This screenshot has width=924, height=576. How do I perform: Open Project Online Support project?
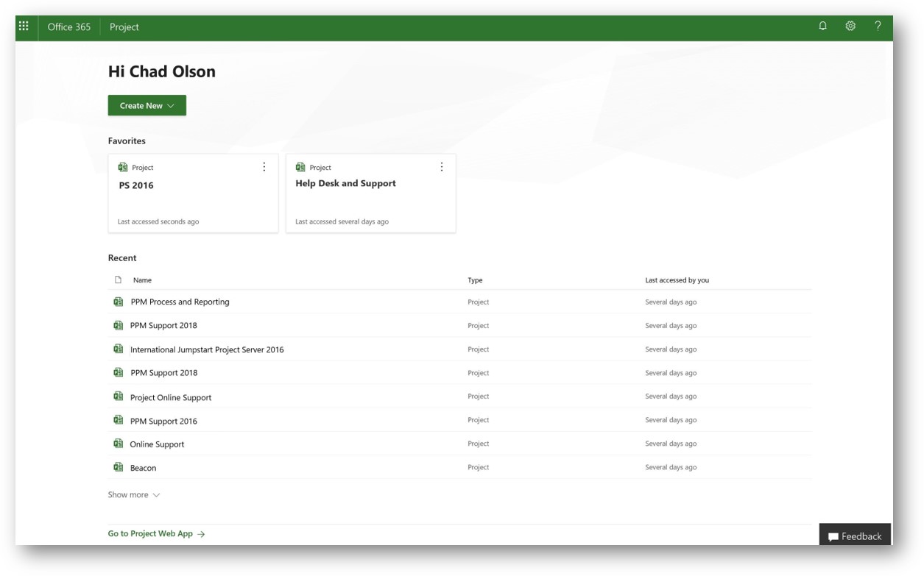coord(171,397)
